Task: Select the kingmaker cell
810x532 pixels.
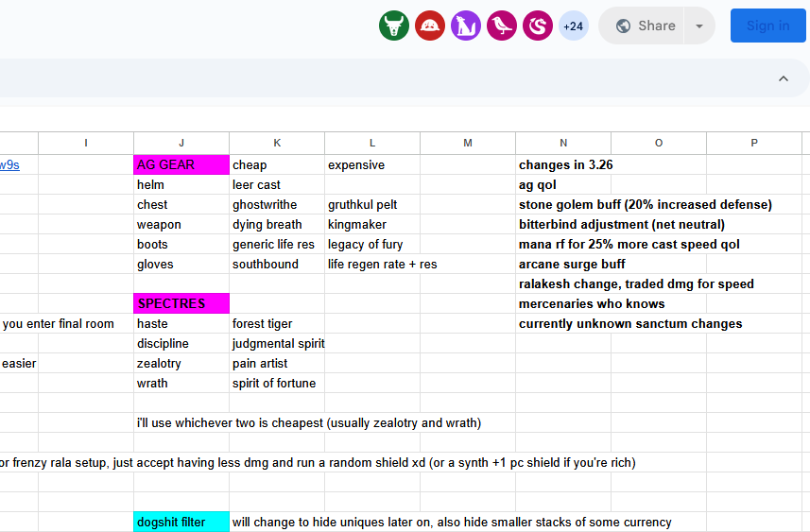Action: pyautogui.click(x=372, y=225)
